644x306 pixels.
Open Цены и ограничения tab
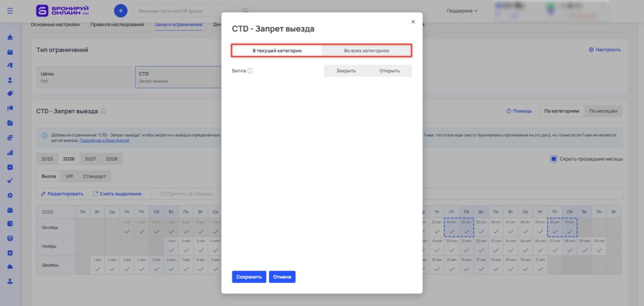tap(179, 24)
